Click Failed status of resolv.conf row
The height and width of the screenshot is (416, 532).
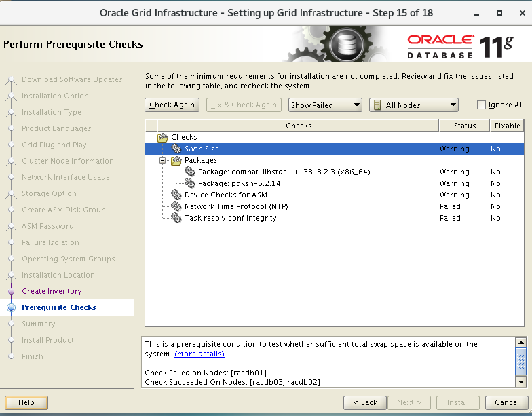tap(450, 218)
